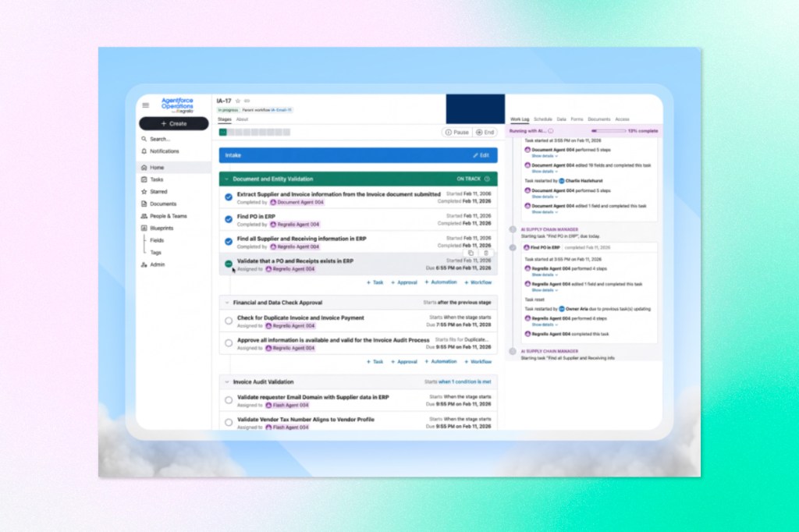This screenshot has width=799, height=532.
Task: Collapse Financial and Data Check Approval stage
Action: (227, 303)
